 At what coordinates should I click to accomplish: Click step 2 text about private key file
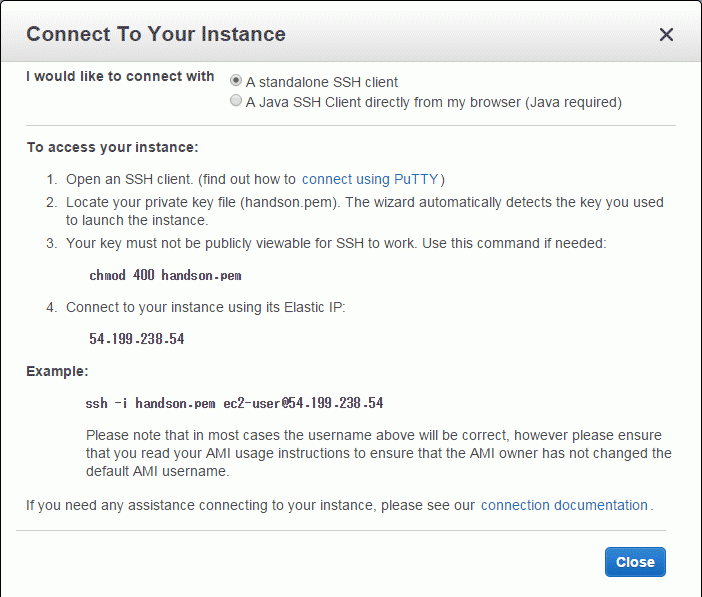pos(364,211)
